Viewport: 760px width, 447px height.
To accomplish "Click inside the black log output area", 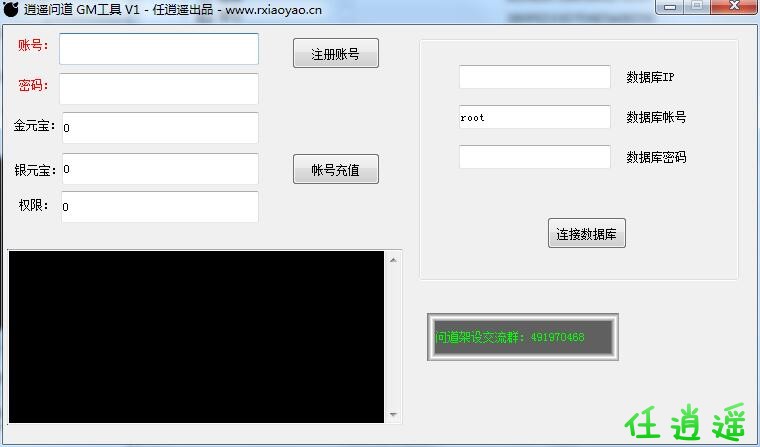I will pos(196,336).
